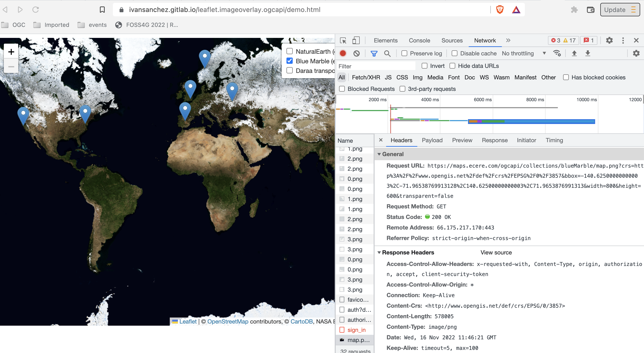
Task: Open the Timing tab
Action: coord(554,140)
